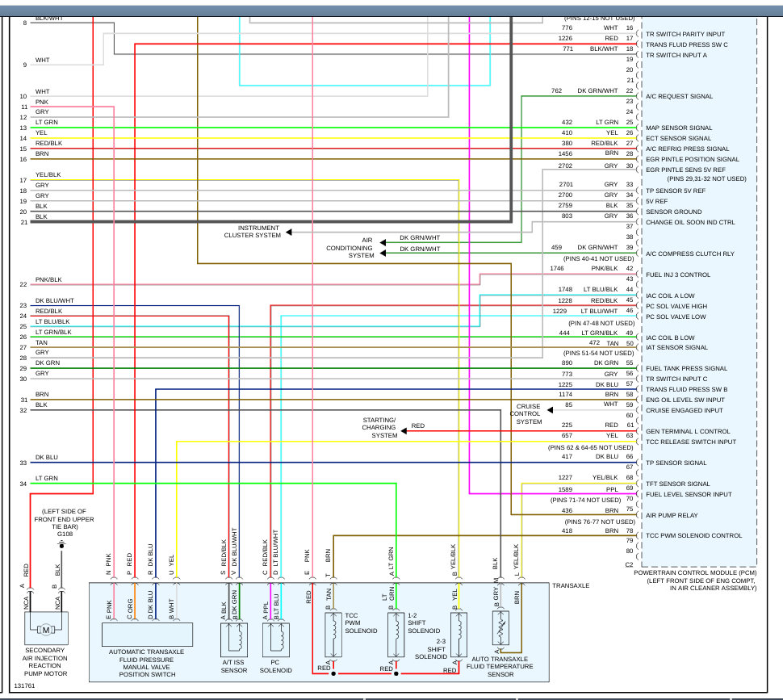Screen dimensions: 783x700
Task: Click the red arrow pointing to Starting/Charging System
Action: (404, 431)
